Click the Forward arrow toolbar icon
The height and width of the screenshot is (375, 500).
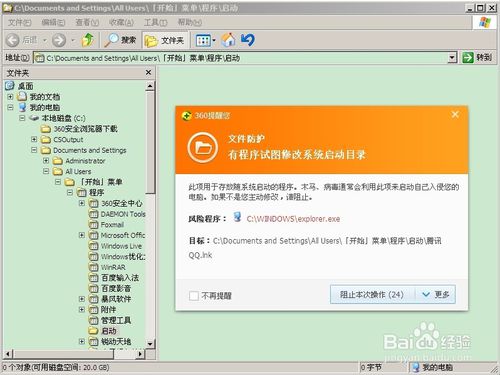tap(59, 40)
